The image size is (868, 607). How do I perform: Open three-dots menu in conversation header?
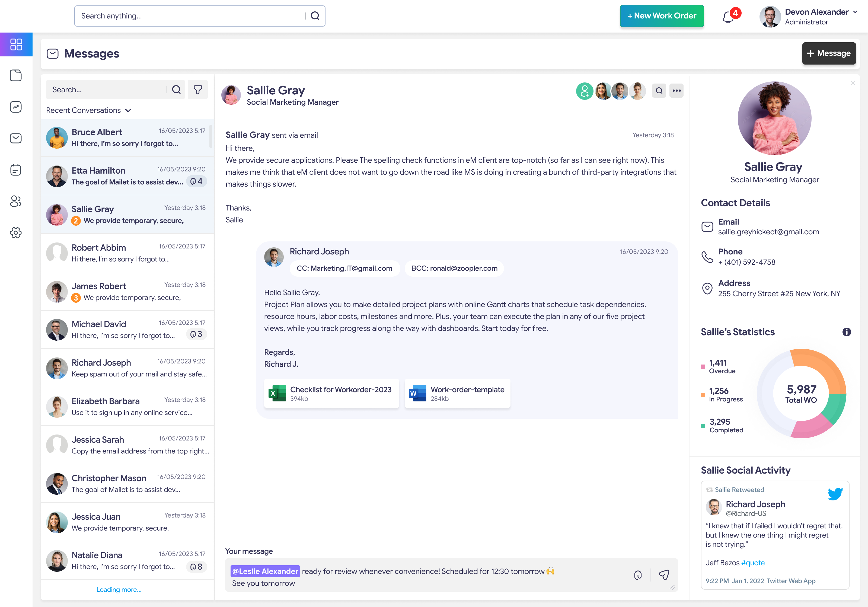pos(676,91)
